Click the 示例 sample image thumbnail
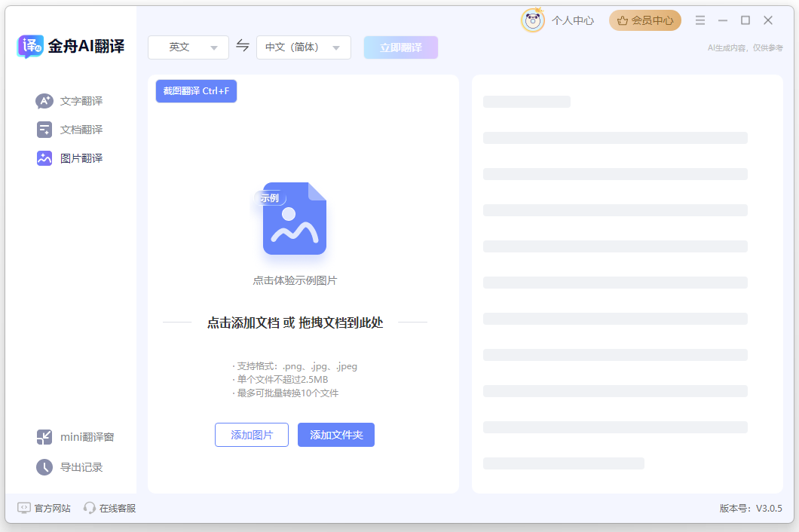799x532 pixels. point(294,217)
